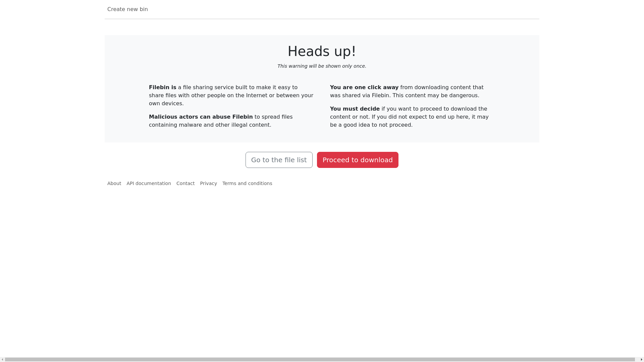
Task: Open Terms and conditions link
Action: [x=247, y=183]
